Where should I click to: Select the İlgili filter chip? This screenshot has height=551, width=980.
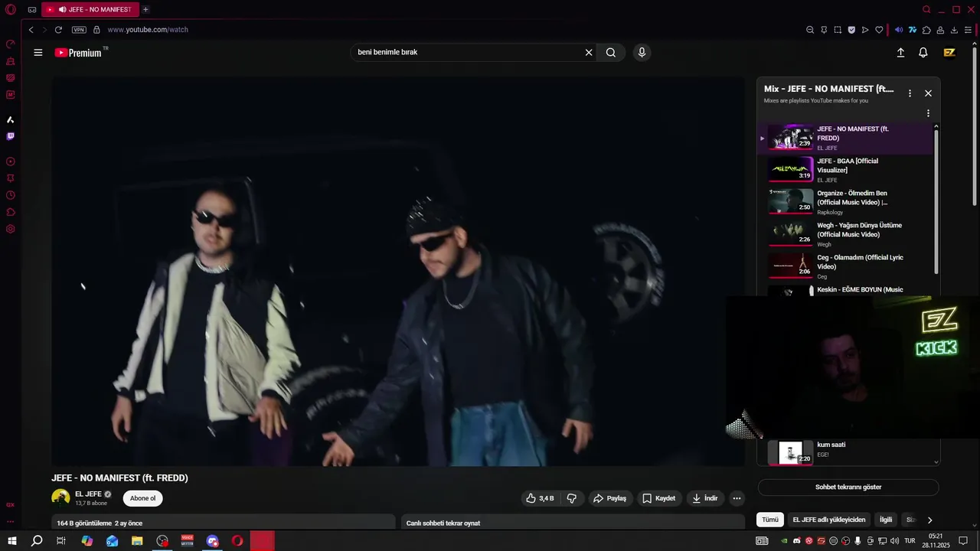pyautogui.click(x=886, y=520)
